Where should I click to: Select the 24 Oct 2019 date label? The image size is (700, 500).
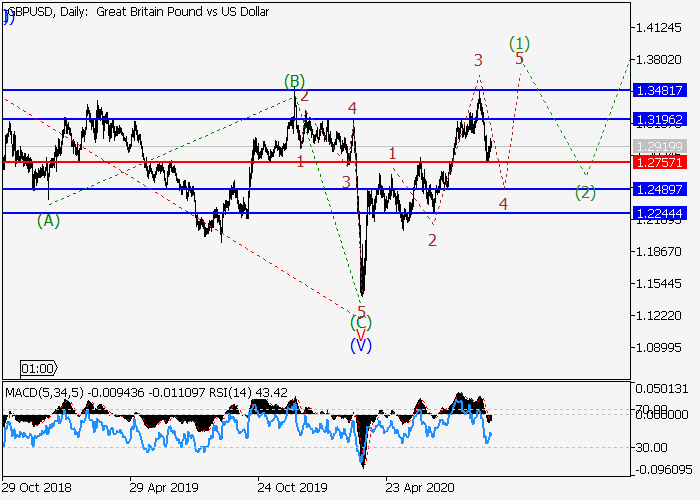[292, 487]
